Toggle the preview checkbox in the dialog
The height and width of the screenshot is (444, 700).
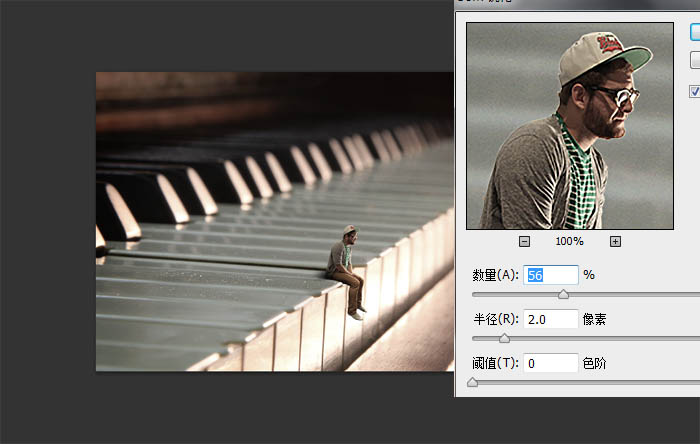pyautogui.click(x=695, y=91)
